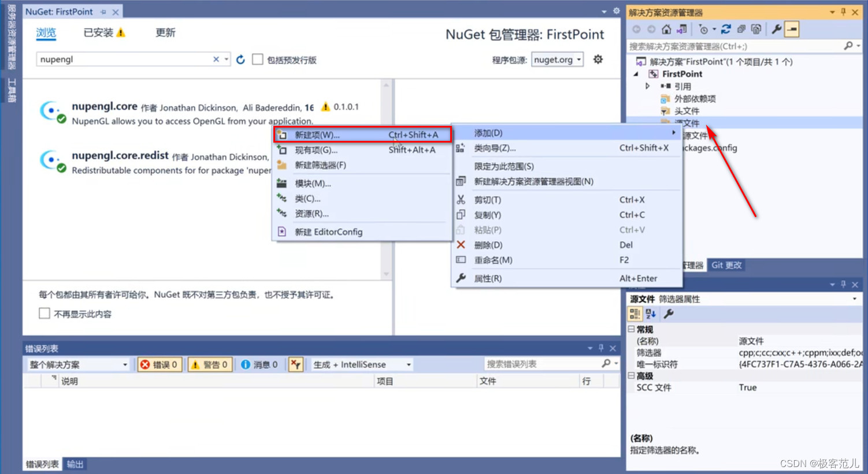Screen dimensions: 868x474
Task: Switch views icon in Solution Explorer toolbar
Action: point(682,29)
